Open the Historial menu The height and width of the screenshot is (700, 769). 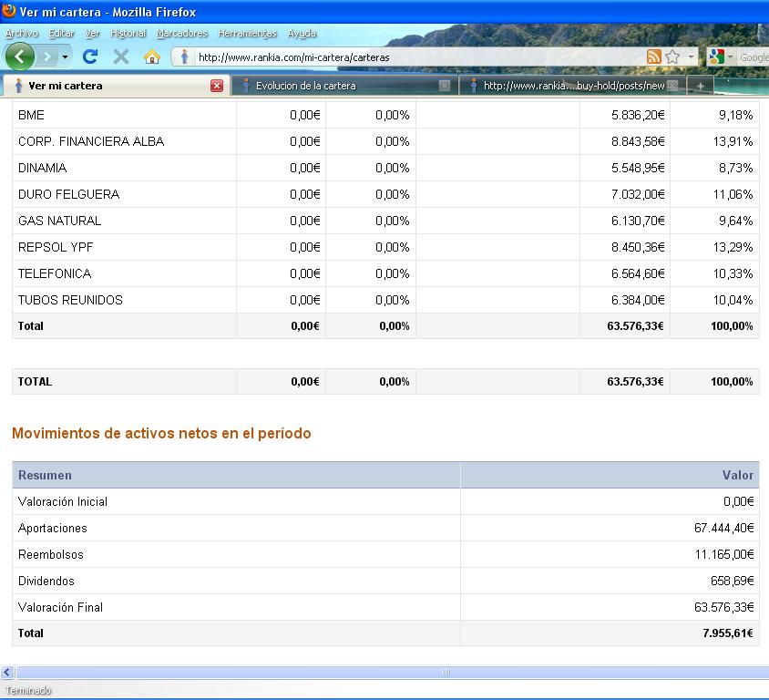pos(128,33)
